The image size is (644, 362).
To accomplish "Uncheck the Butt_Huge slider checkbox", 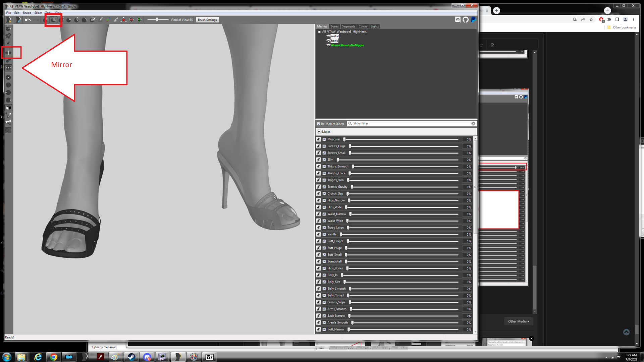I will [324, 248].
